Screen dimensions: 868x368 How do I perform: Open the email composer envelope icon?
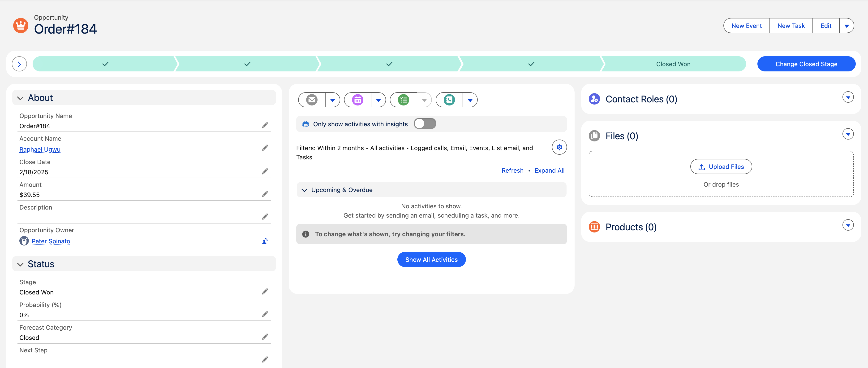(x=312, y=100)
